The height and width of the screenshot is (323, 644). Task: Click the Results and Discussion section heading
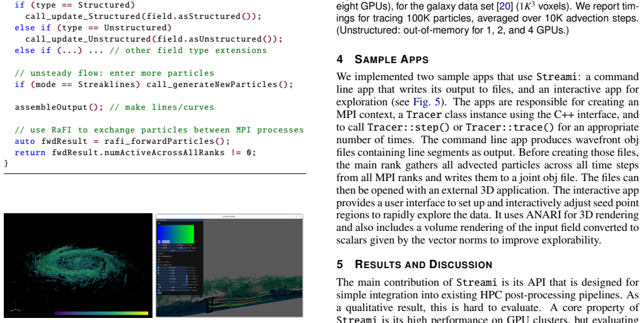pos(415,264)
